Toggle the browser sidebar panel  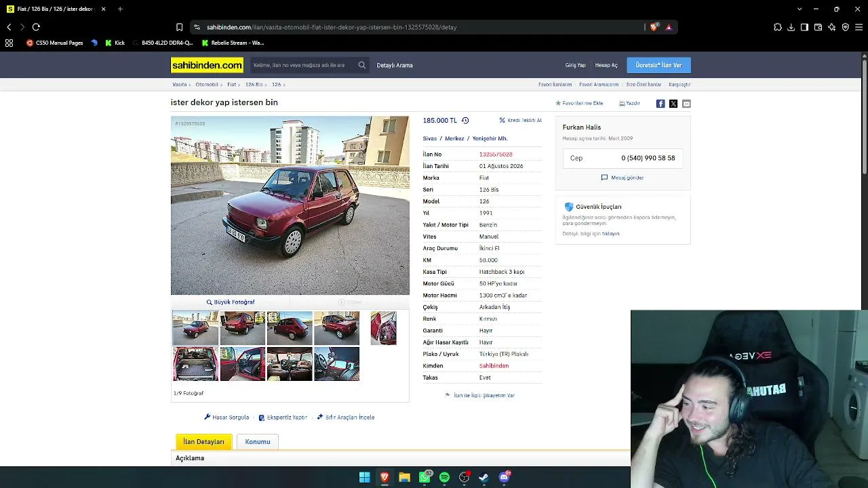click(x=804, y=27)
